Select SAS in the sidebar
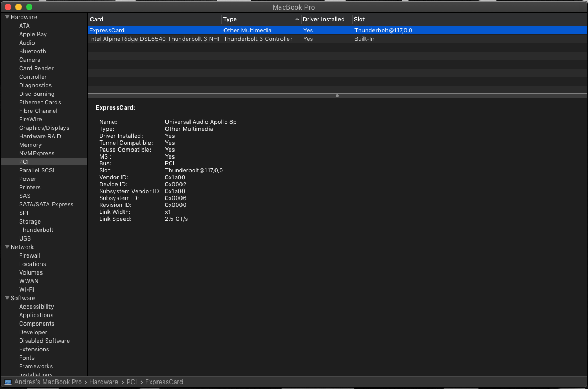Image resolution: width=588 pixels, height=389 pixels. click(x=25, y=196)
